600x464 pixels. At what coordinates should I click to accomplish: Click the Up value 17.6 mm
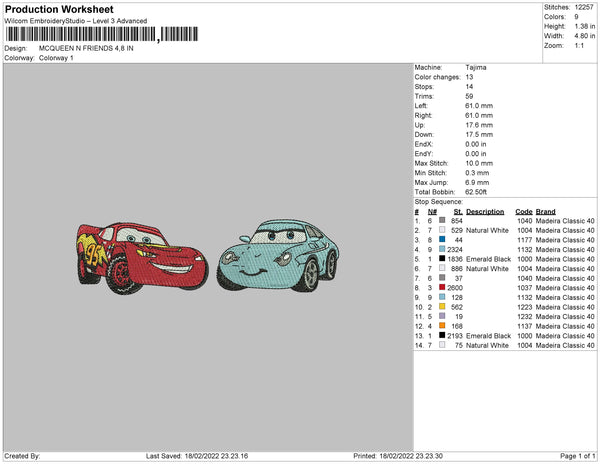tap(479, 125)
